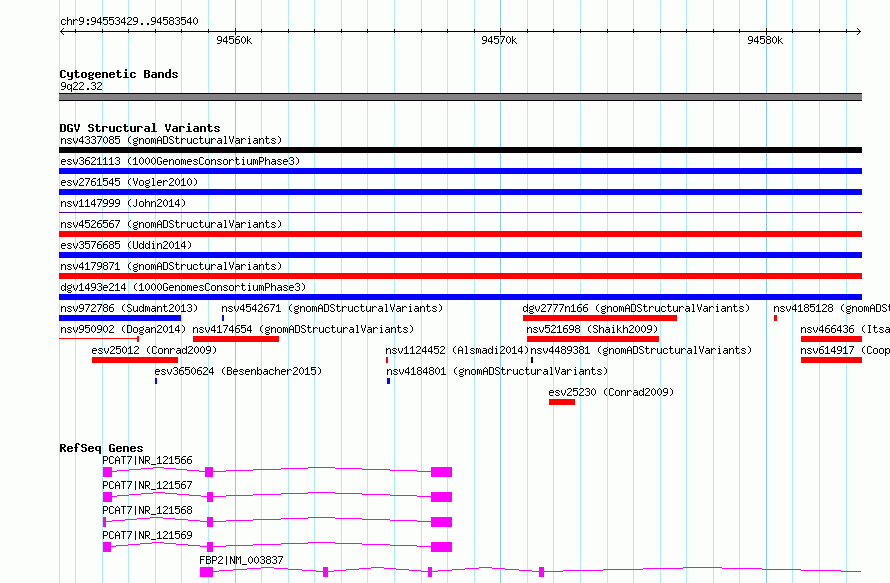Click nsv950902 (Dogan2014) label
Screen dimensions: 890x583
[x=123, y=329]
